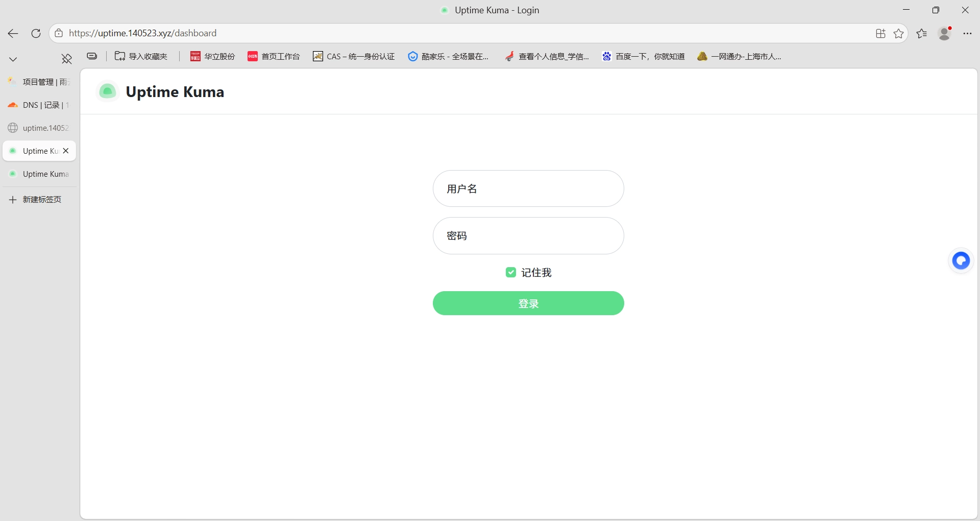
Task: Click the CAS bookmark favicon
Action: coord(317,56)
